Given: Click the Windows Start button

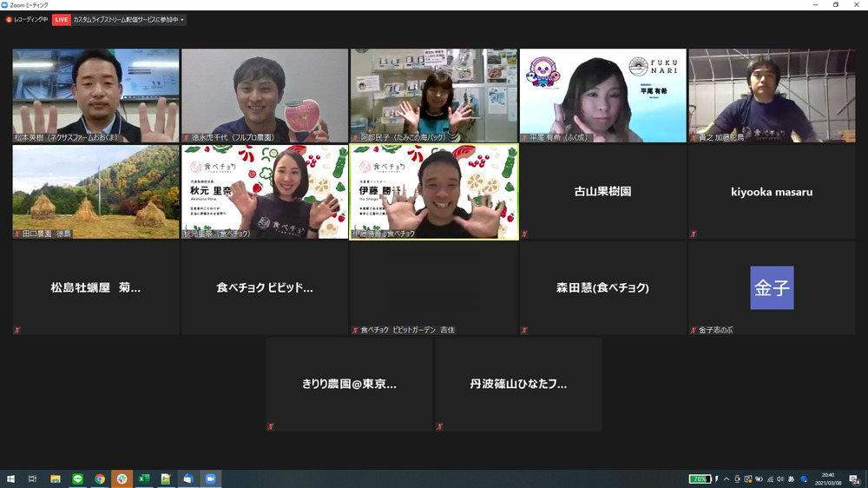Looking at the screenshot, I should (x=10, y=478).
